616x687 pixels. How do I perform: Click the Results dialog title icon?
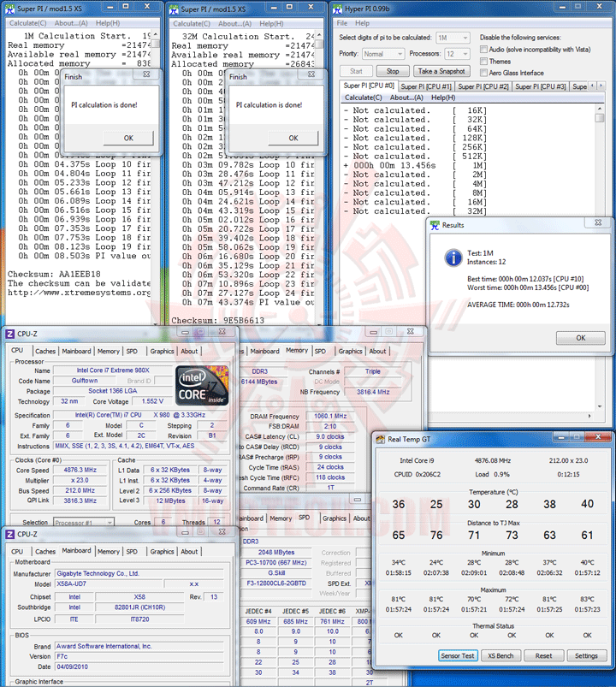[x=435, y=225]
